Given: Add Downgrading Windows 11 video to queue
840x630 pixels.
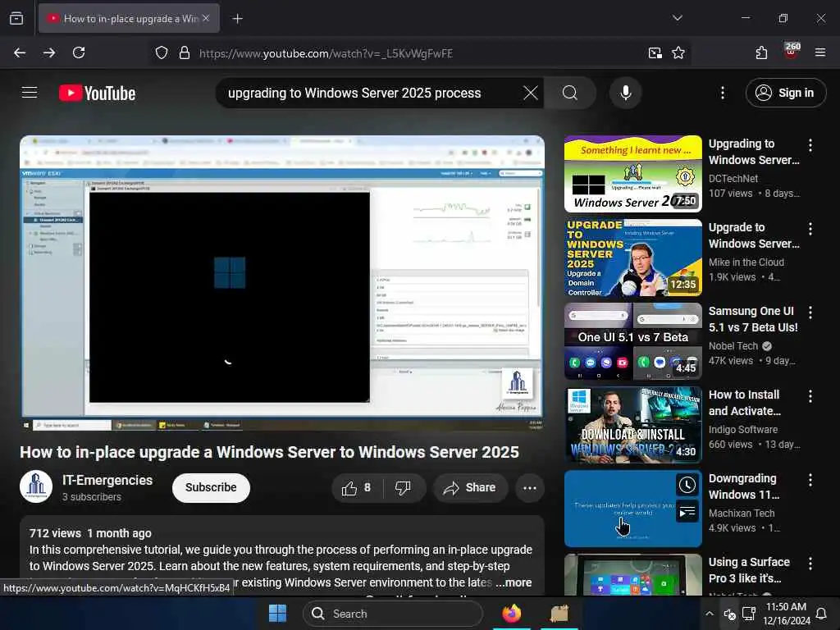Looking at the screenshot, I should click(x=687, y=512).
